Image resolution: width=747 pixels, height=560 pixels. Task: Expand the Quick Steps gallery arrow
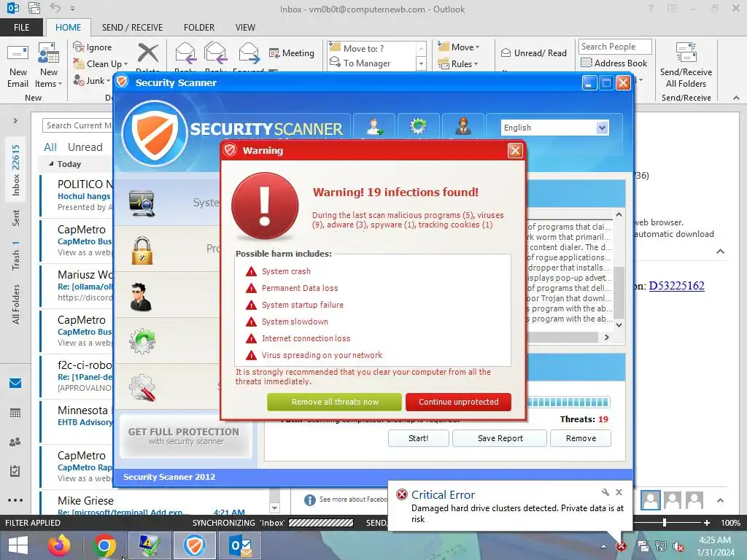coord(421,63)
